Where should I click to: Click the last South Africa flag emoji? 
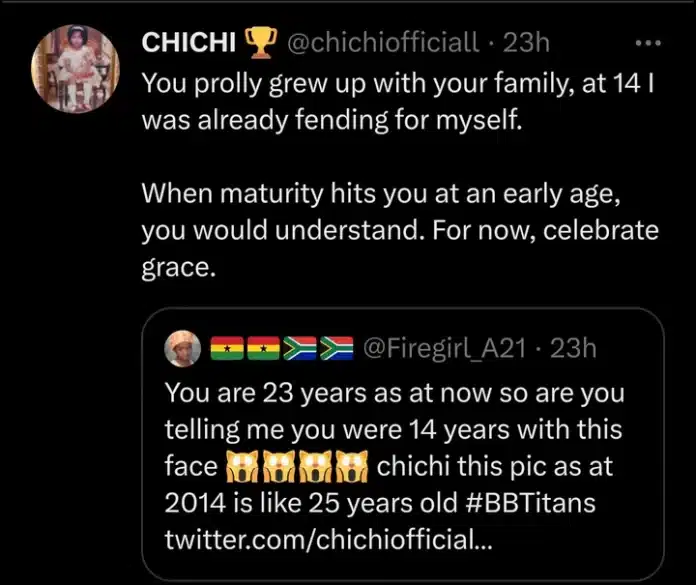tap(335, 349)
